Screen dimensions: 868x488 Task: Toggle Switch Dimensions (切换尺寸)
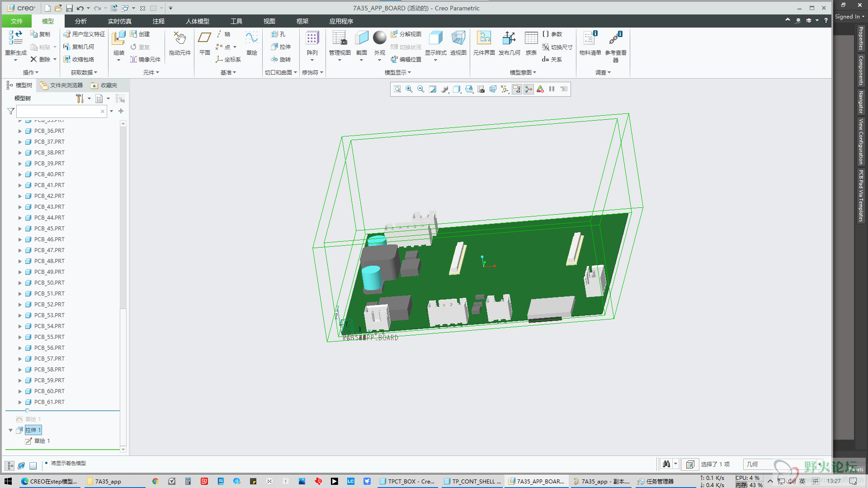coord(557,47)
